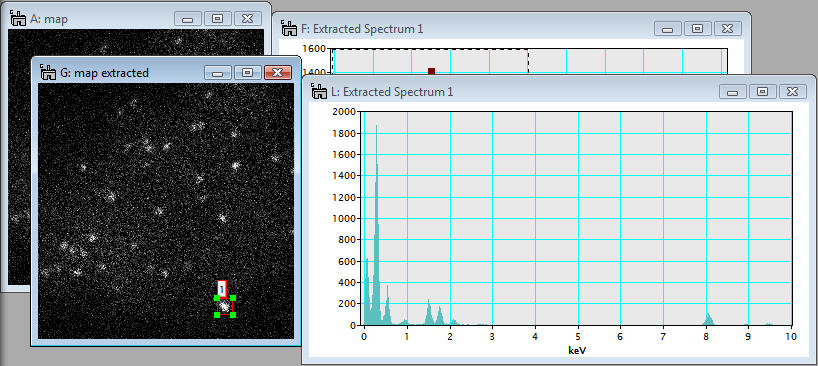Close the L: Extracted Spectrum 1 window
Viewport: 818px width, 366px height.
pyautogui.click(x=792, y=92)
